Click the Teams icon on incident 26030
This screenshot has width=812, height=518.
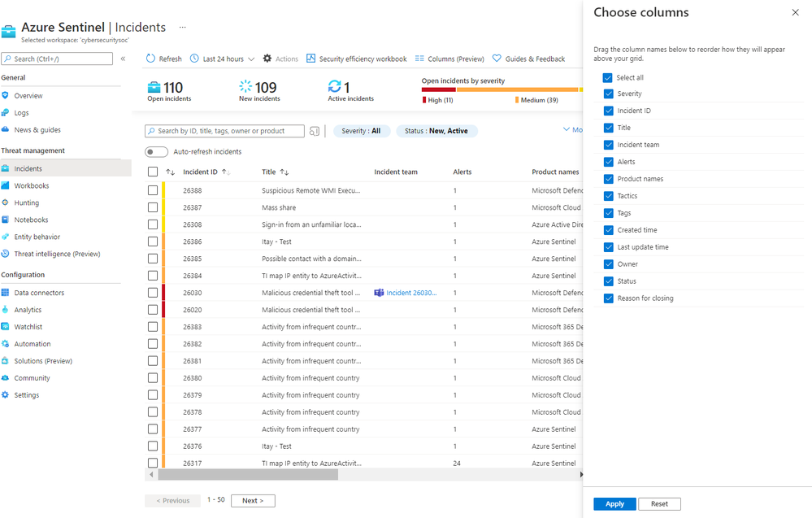pos(379,293)
